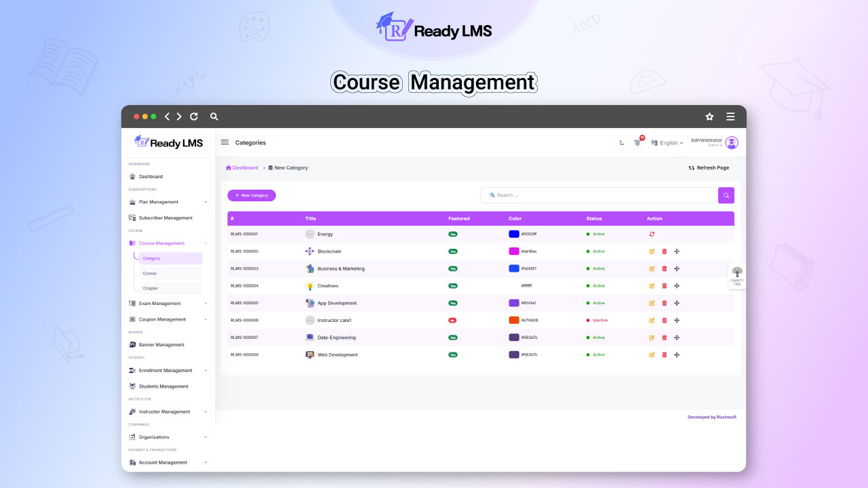Image resolution: width=868 pixels, height=488 pixels.
Task: Switch to dark mode moon icon
Action: [x=622, y=143]
